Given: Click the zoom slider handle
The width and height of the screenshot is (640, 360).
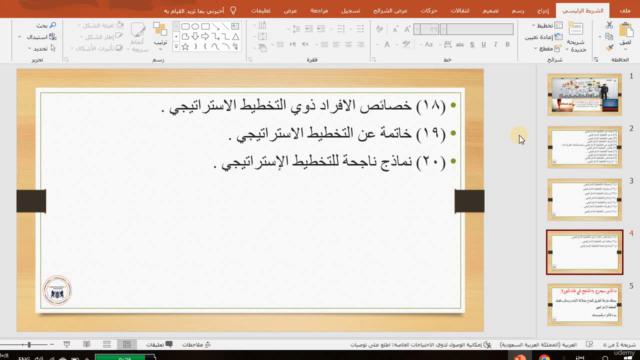Looking at the screenshot, I should click(x=29, y=345).
